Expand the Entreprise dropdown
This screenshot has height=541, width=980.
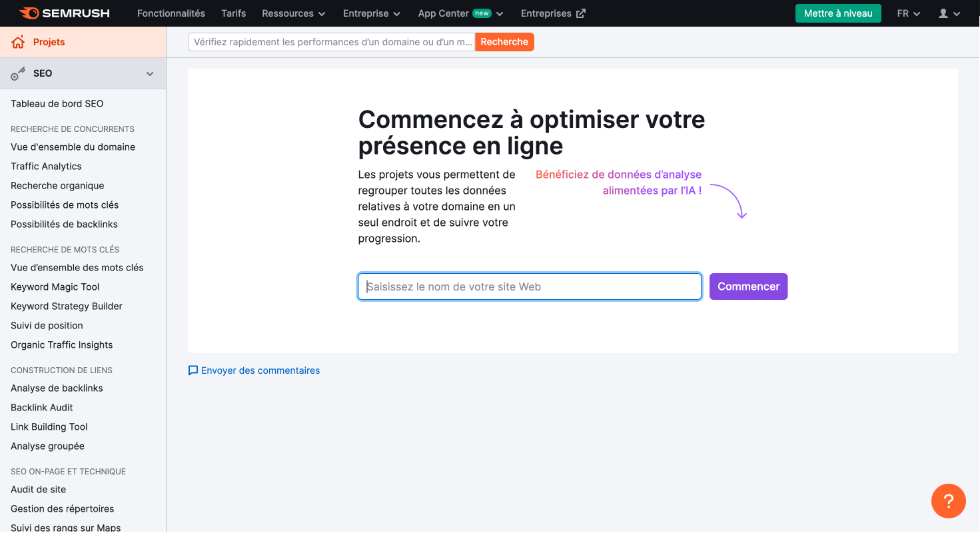[x=372, y=13]
